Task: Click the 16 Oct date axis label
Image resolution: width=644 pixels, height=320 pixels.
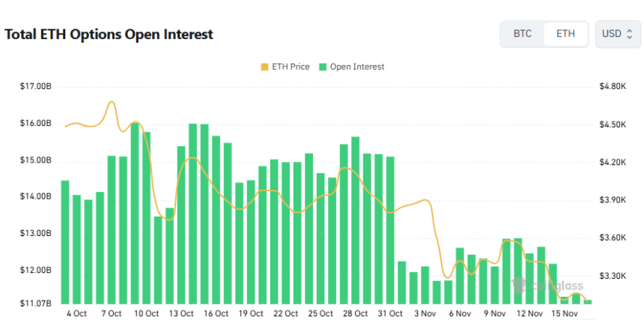Action: click(x=216, y=313)
